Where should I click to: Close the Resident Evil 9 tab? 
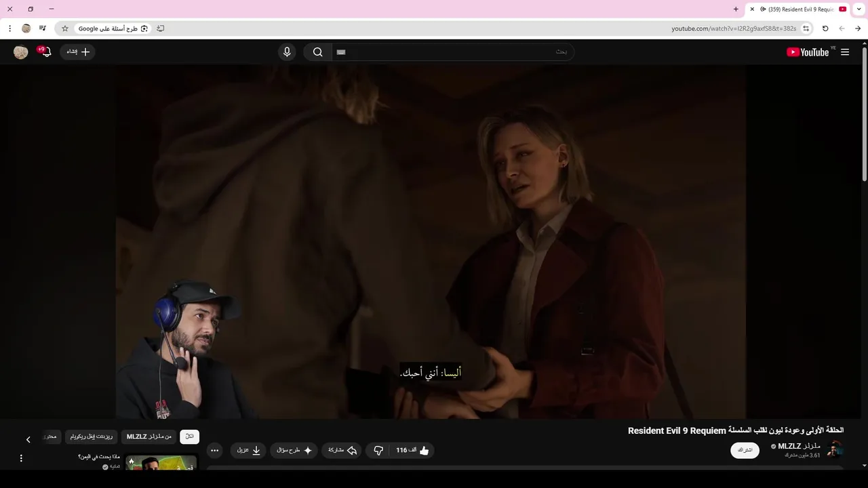[x=752, y=9]
